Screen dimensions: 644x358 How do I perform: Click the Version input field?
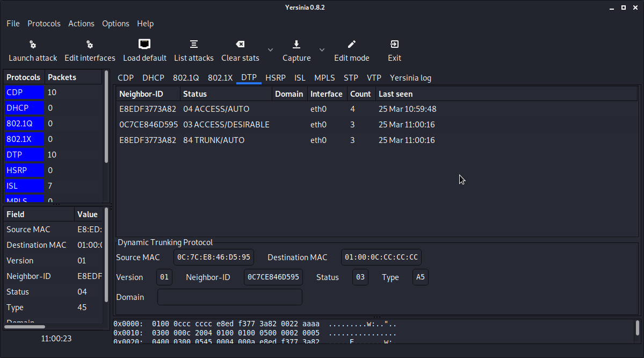[x=164, y=277]
